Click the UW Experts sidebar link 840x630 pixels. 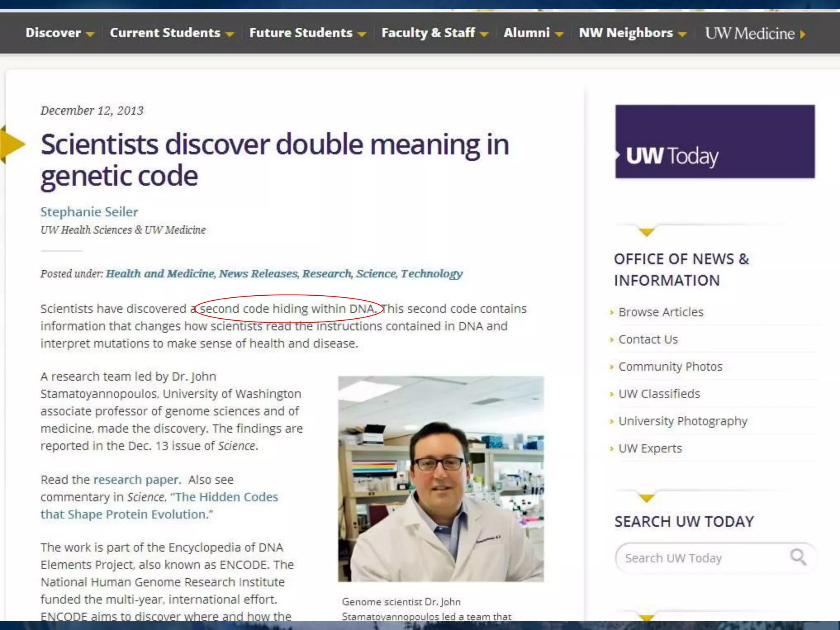[650, 448]
